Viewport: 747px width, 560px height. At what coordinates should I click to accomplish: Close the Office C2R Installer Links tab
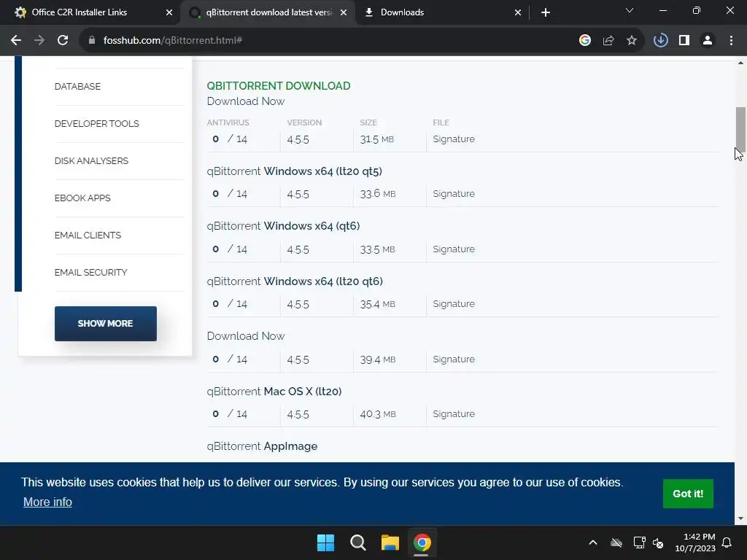(169, 12)
